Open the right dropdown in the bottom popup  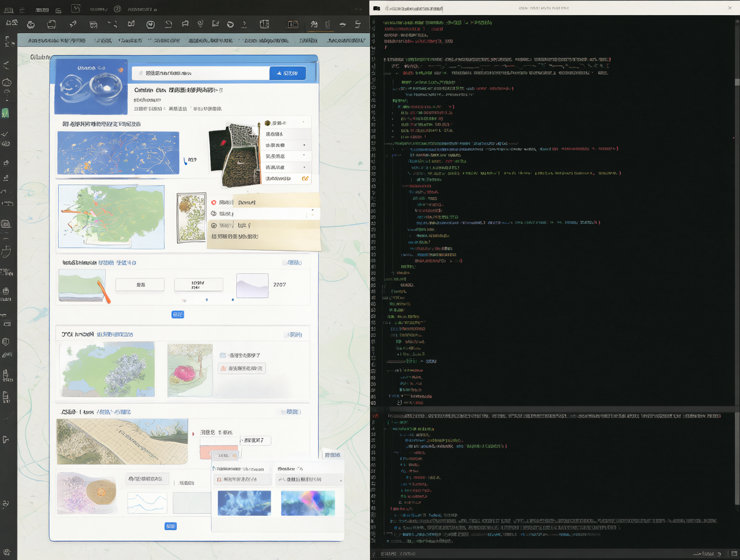click(x=309, y=479)
